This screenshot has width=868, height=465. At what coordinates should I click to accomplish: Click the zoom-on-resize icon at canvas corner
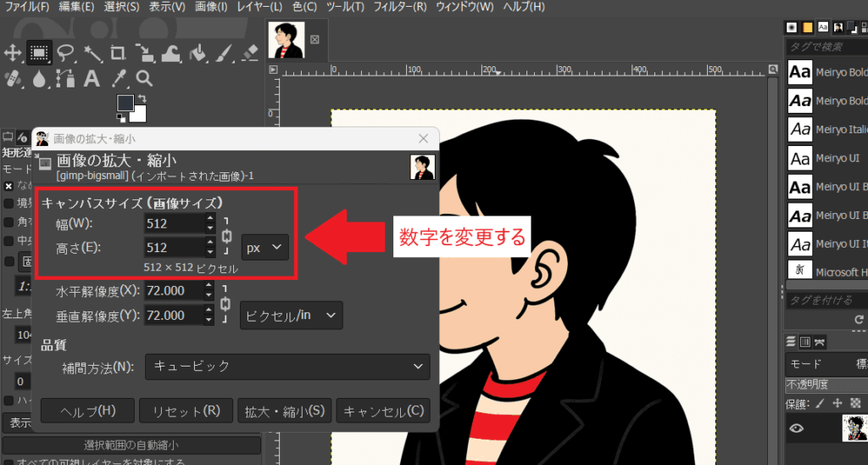[773, 70]
